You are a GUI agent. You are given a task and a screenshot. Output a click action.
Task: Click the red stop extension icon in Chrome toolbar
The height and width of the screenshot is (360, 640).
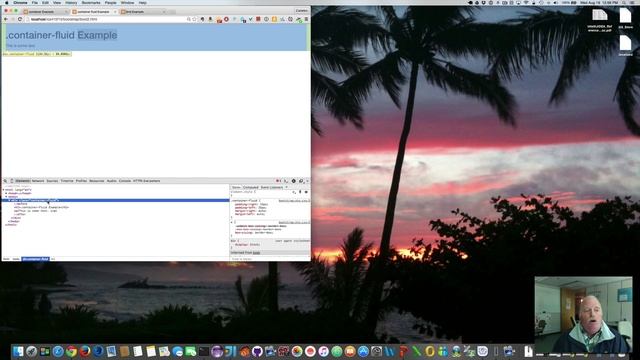pos(226,19)
